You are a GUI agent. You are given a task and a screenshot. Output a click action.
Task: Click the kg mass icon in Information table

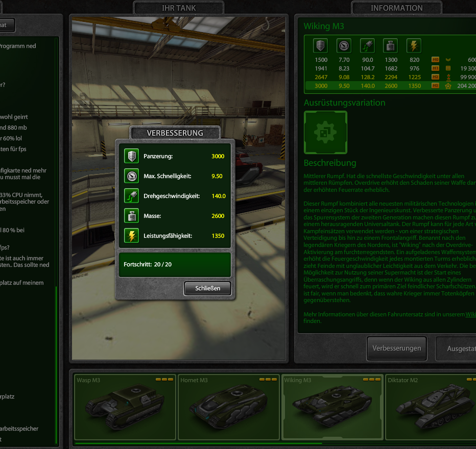click(x=391, y=46)
